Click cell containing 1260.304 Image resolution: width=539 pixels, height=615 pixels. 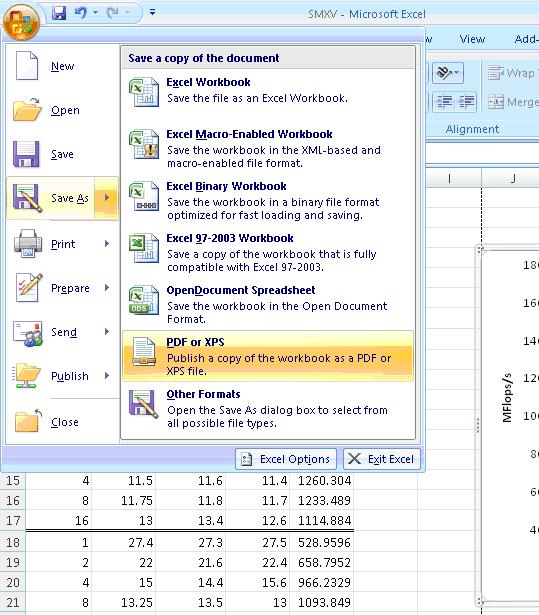322,481
